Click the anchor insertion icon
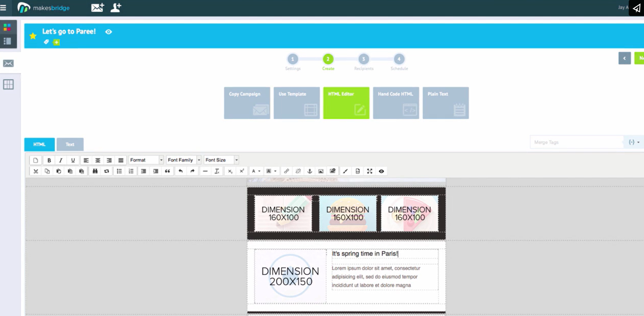 point(310,171)
